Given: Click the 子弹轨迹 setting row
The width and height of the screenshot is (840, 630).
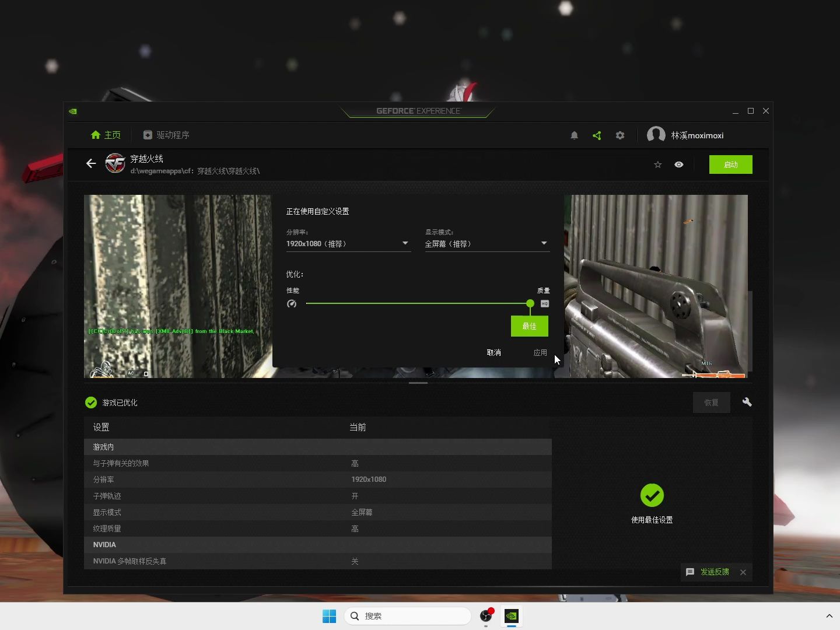Looking at the screenshot, I should (x=318, y=496).
